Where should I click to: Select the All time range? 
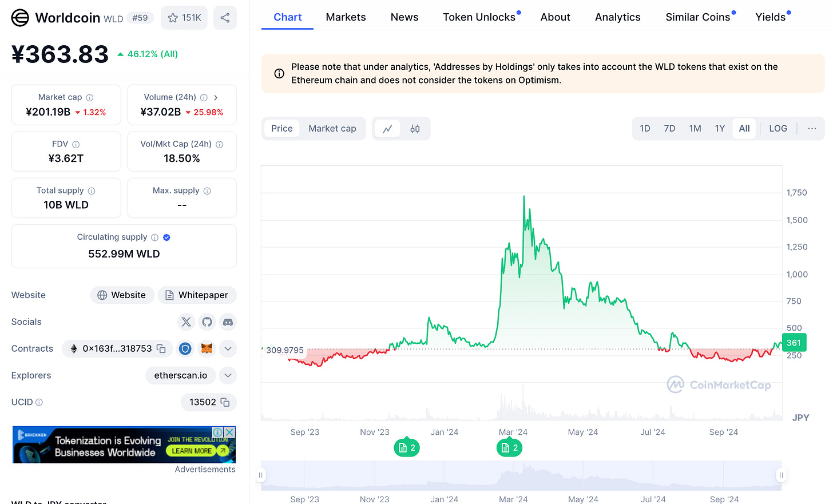744,129
